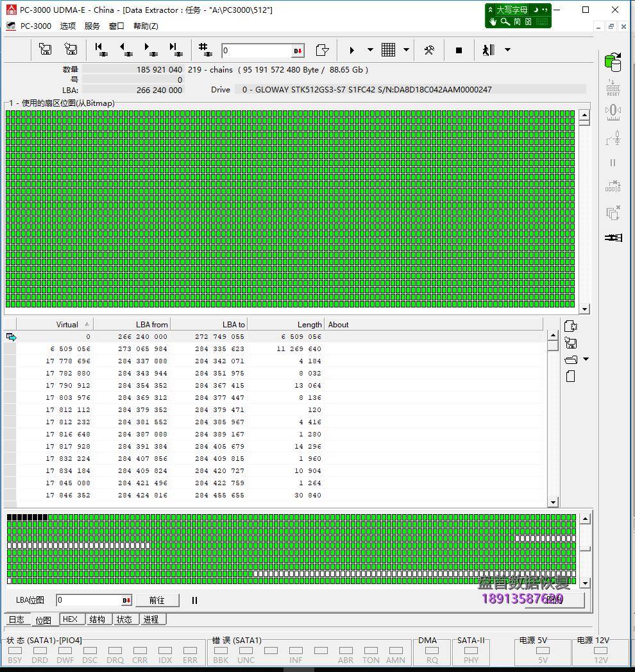Select the wrench settings tool in the toolbar

[x=430, y=50]
